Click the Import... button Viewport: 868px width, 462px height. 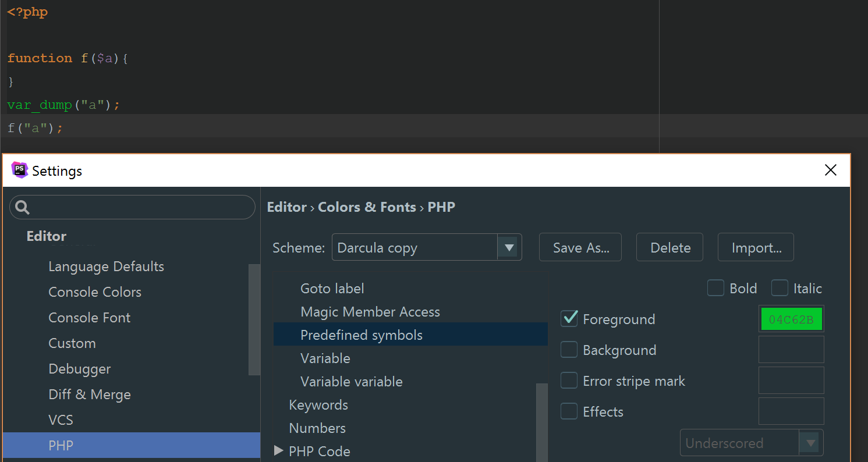click(x=756, y=247)
